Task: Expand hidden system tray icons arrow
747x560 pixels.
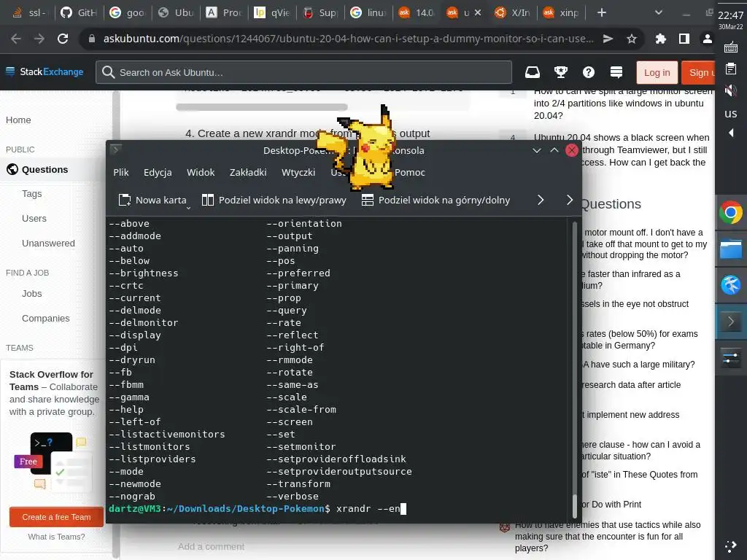Action: pos(731,133)
